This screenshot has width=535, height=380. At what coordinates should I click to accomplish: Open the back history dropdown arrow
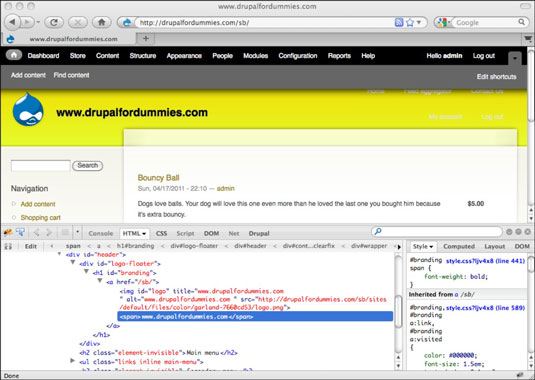click(x=38, y=23)
